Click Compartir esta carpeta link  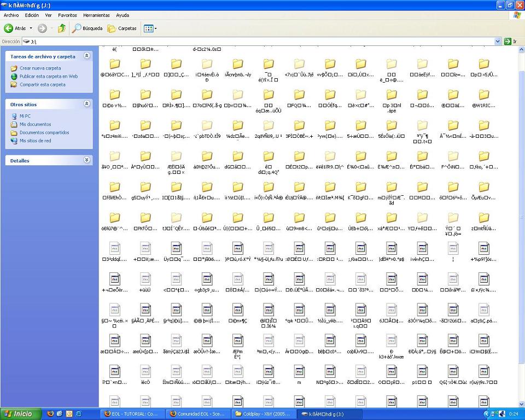tap(42, 85)
